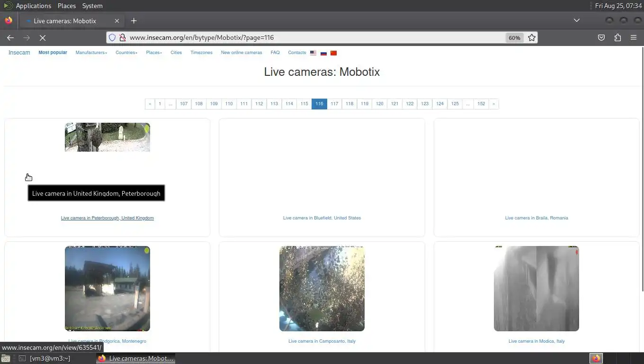This screenshot has width=644, height=364.
Task: Click Live camera in Camposanto, Italy link
Action: 322,341
